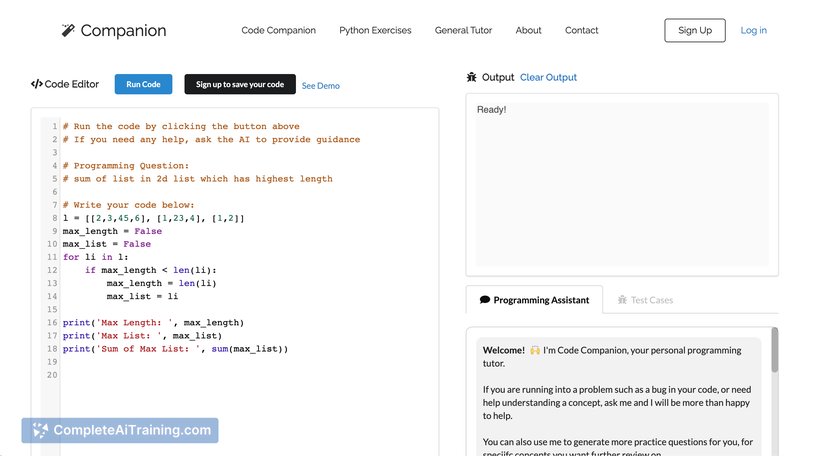Click the 'max_length = len(li)' code line
This screenshot has width=820, height=456.
(x=162, y=283)
